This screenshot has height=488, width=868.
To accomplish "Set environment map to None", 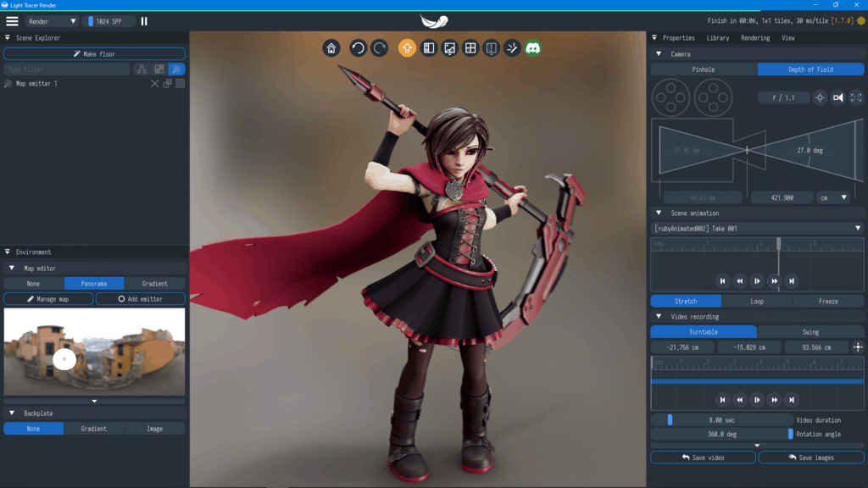I will pos(33,284).
